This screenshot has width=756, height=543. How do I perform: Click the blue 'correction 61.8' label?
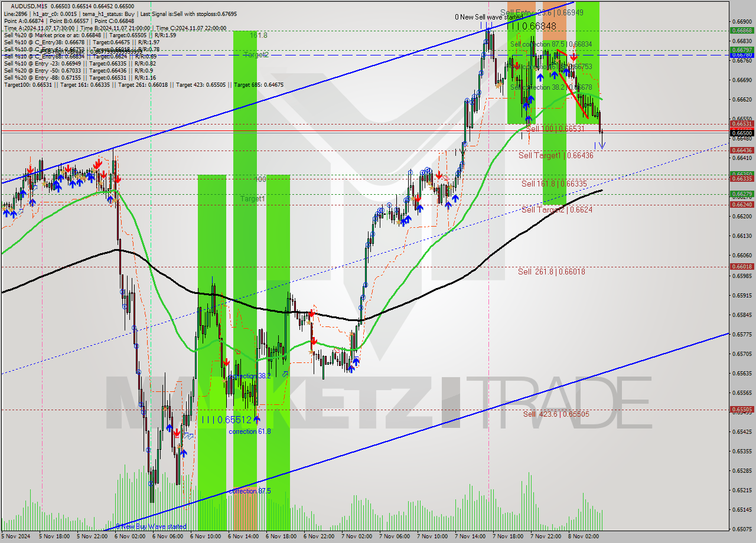(250, 431)
